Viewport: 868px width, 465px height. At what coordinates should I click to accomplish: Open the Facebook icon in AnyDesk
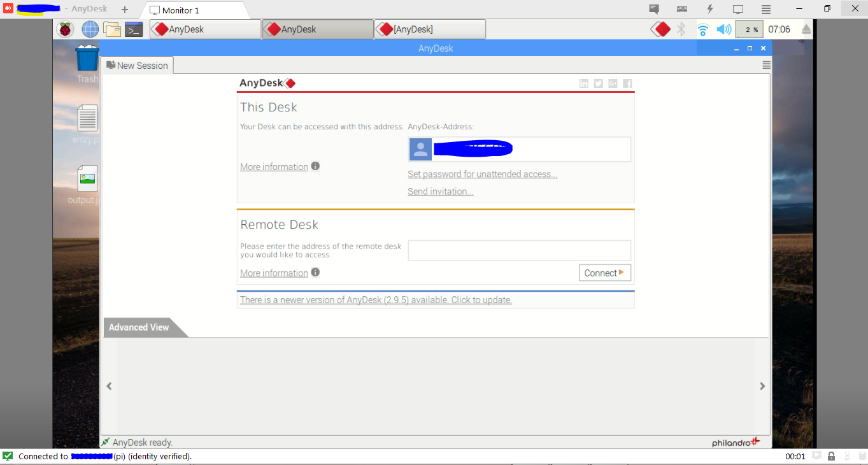click(627, 83)
